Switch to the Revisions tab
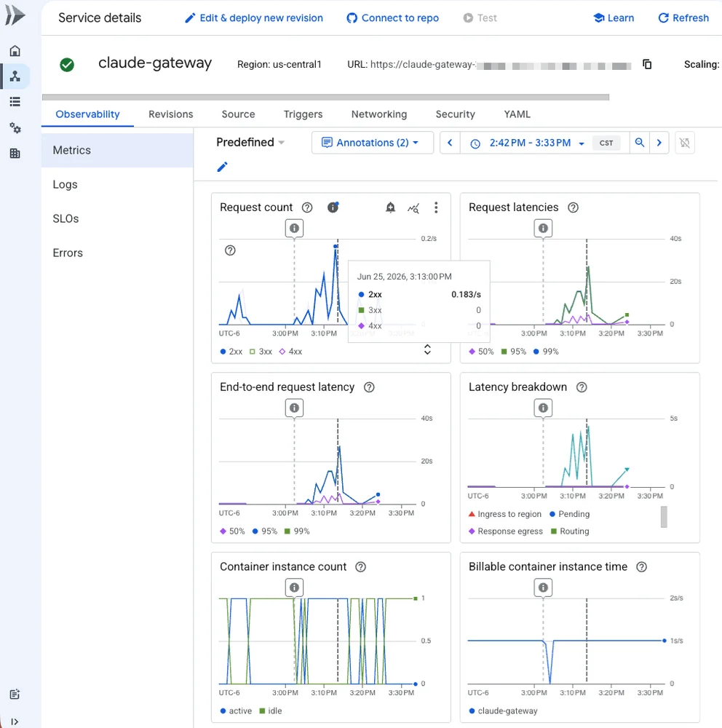Screen dimensions: 722x728 point(170,114)
